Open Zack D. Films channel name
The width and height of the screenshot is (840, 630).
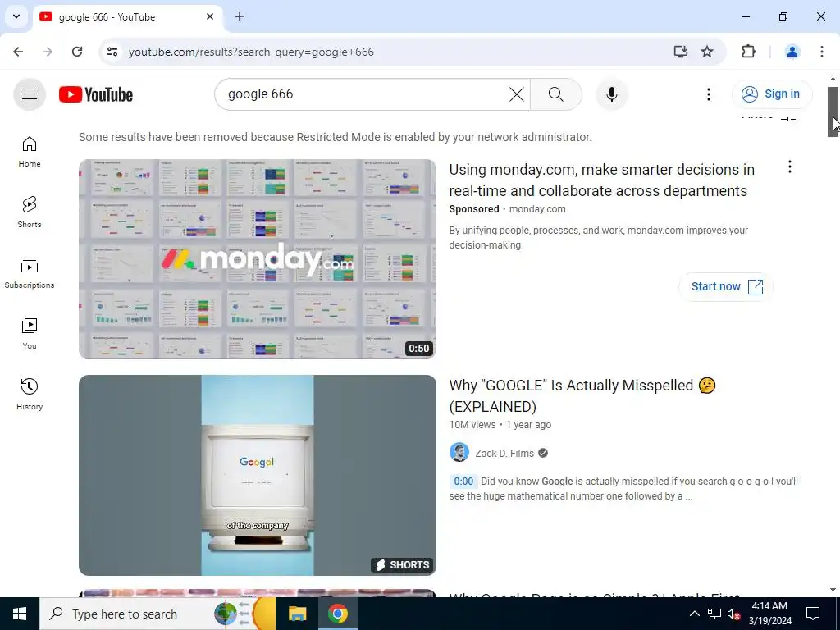[504, 453]
